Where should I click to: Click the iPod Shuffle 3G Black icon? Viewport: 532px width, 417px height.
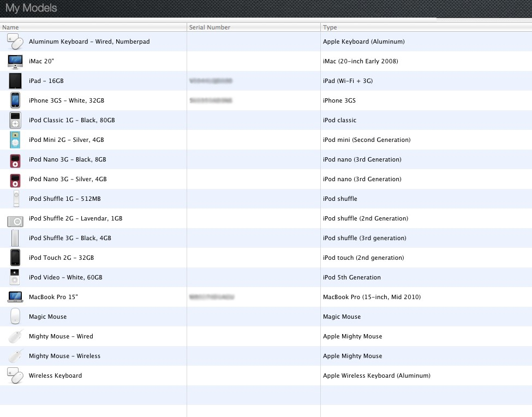[15, 238]
